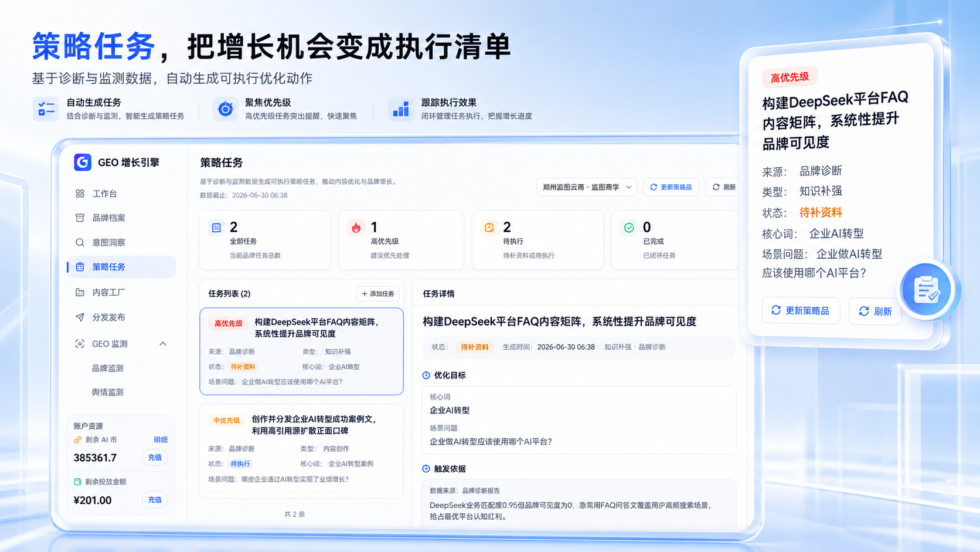
Task: Click the GEO 增长引擎 logo icon
Action: pyautogui.click(x=83, y=162)
